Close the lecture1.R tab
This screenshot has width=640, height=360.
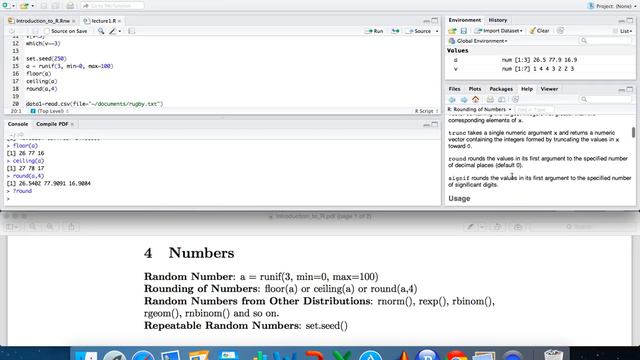pos(120,21)
